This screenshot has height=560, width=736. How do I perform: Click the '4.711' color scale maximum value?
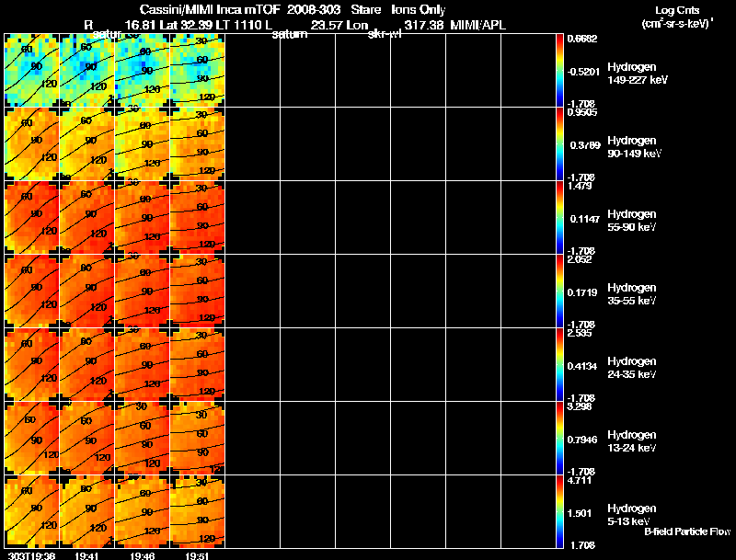(580, 481)
